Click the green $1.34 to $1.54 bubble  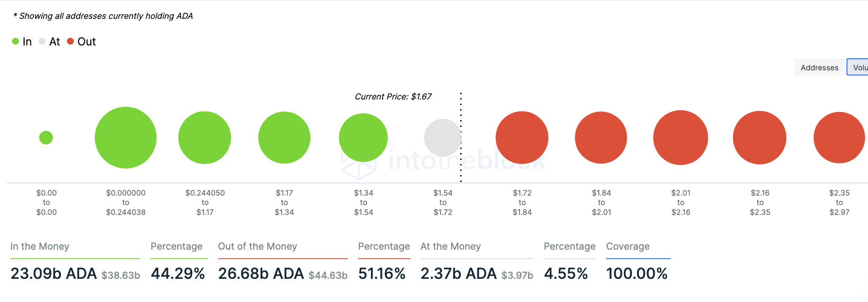click(363, 138)
